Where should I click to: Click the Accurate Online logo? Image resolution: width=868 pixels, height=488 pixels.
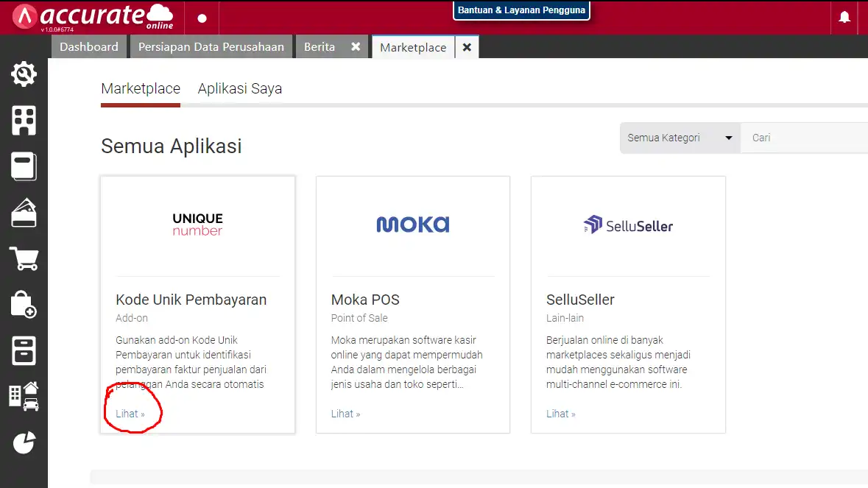(93, 17)
